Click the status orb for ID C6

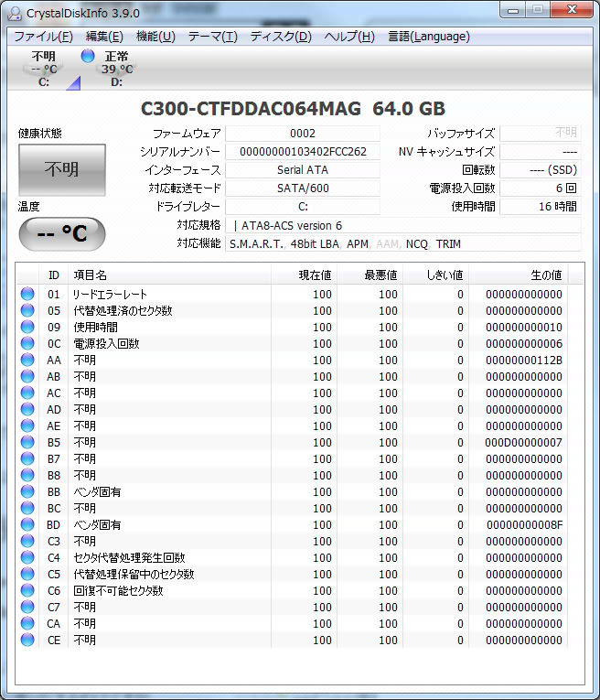(27, 590)
